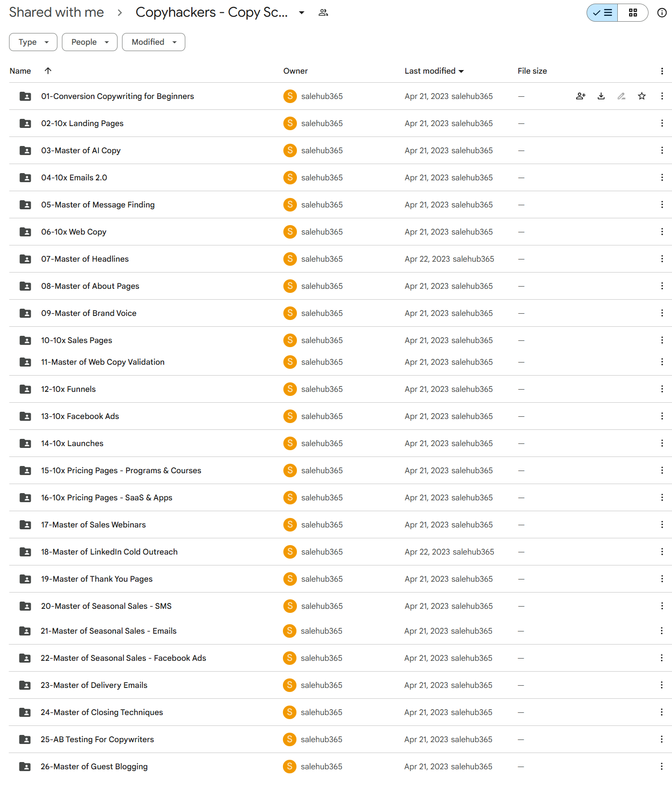Viewport: 672px width, 786px height.
Task: Open the Modified filter dropdown
Action: (154, 42)
